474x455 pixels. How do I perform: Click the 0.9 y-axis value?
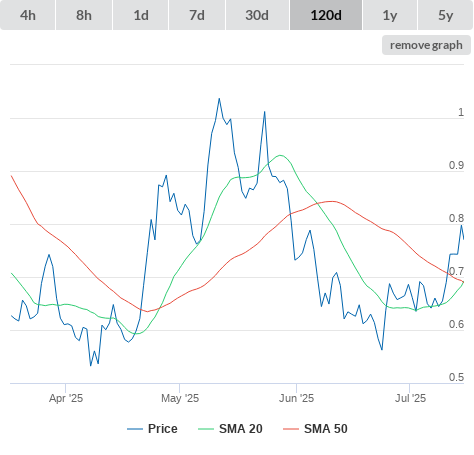click(x=456, y=165)
